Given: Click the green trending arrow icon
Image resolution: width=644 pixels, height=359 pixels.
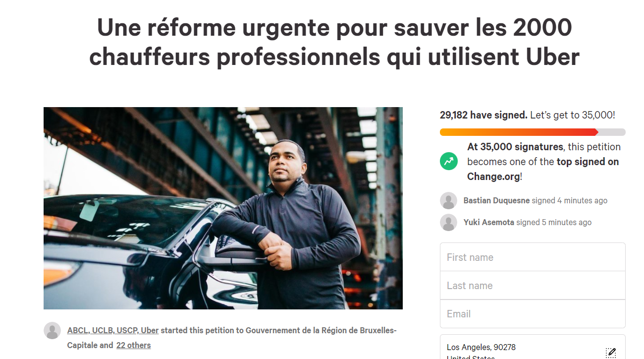Looking at the screenshot, I should pyautogui.click(x=448, y=161).
